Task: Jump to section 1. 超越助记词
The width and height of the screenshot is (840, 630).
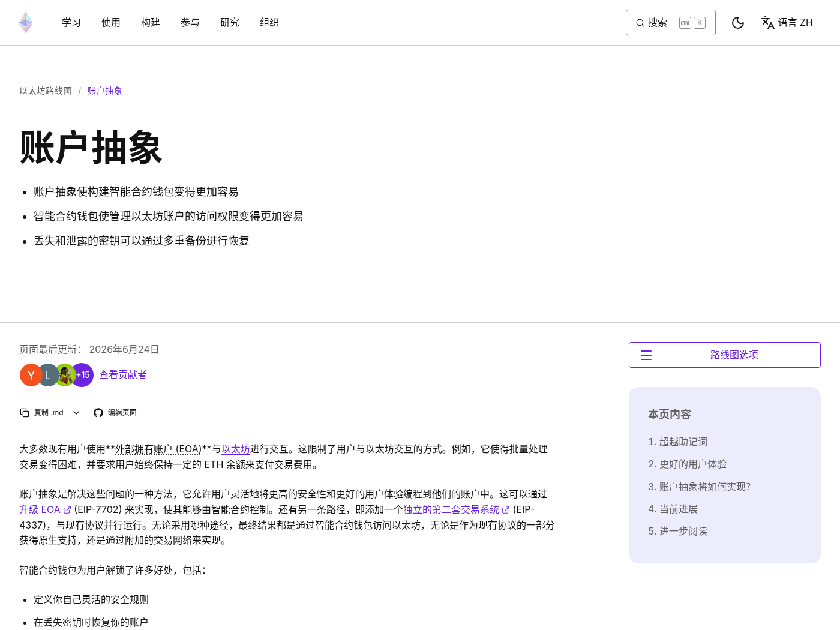Action: pyautogui.click(x=678, y=442)
